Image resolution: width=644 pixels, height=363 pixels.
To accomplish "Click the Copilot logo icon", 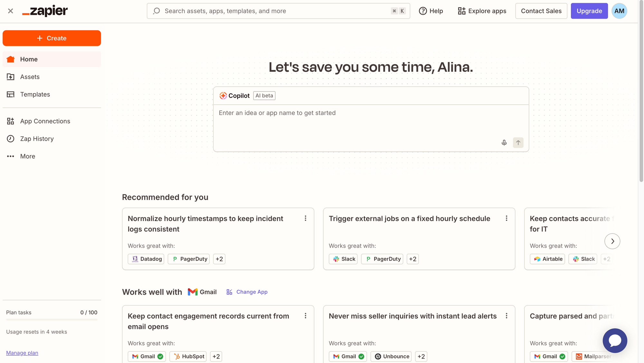I will tap(223, 96).
